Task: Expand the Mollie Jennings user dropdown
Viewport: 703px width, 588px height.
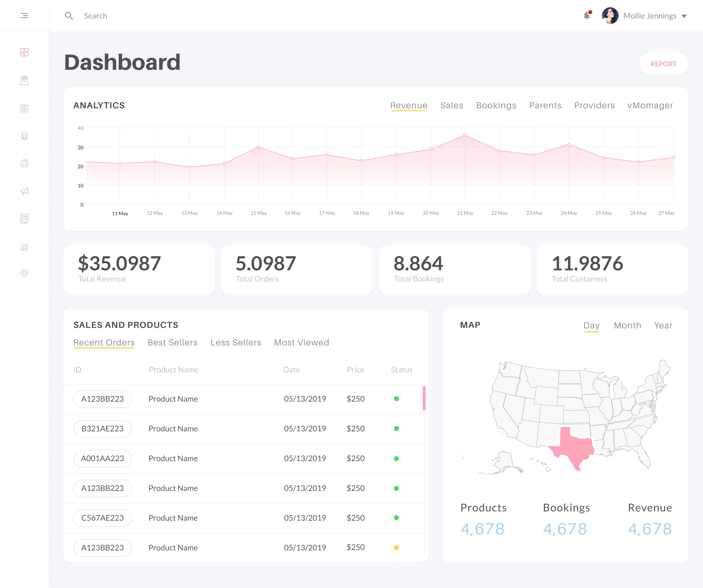Action: coord(685,16)
